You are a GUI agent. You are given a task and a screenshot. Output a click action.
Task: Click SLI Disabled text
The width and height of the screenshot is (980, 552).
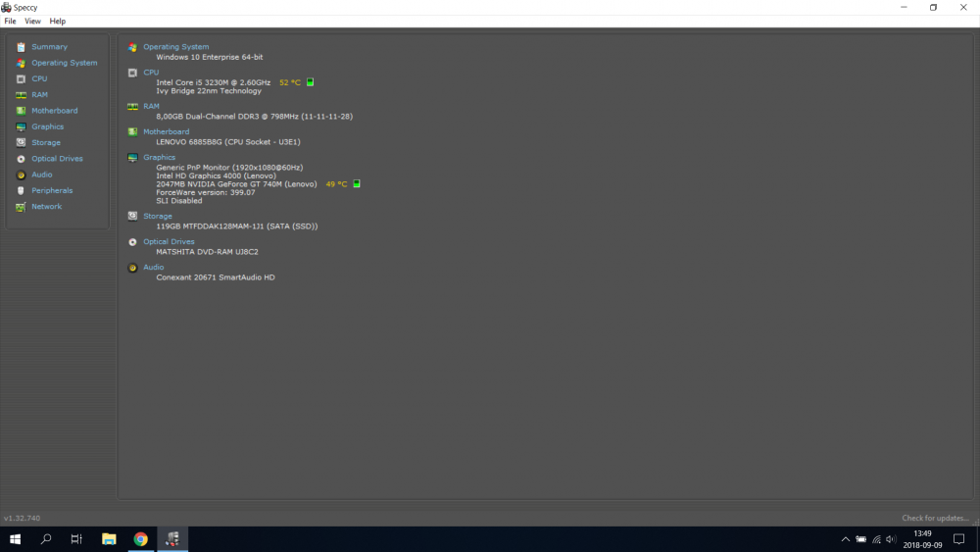click(x=178, y=201)
